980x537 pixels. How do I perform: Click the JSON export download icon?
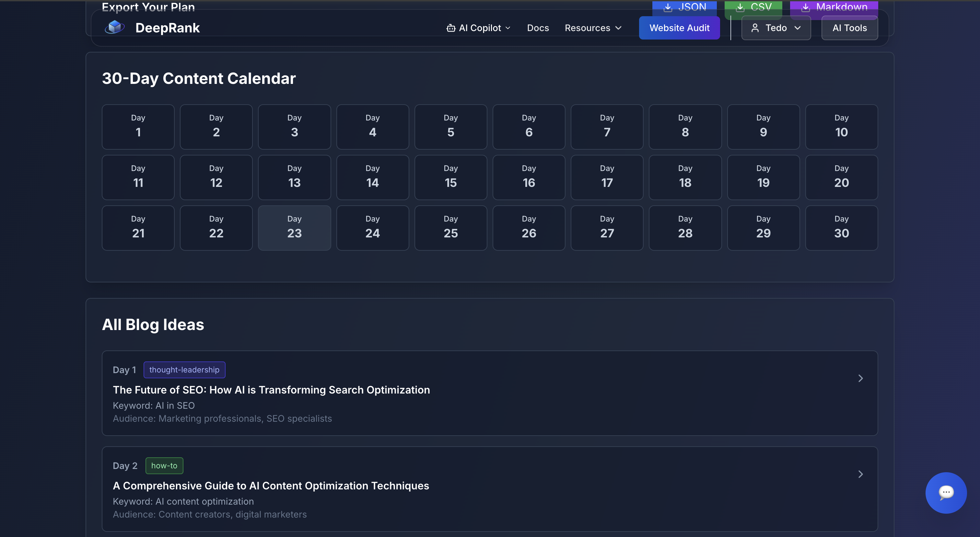pyautogui.click(x=668, y=7)
